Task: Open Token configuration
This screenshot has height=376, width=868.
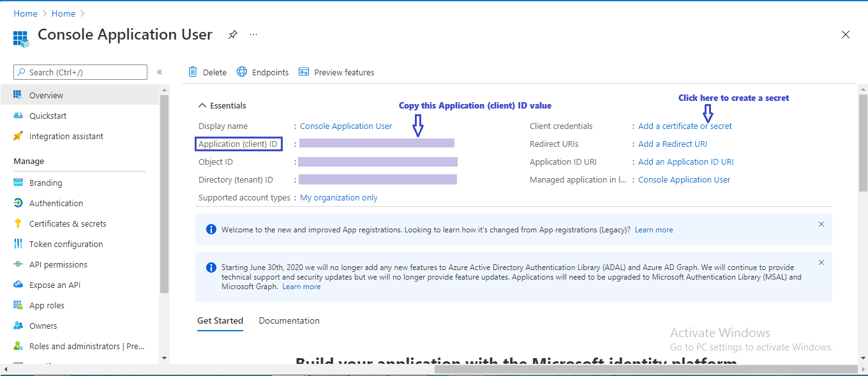Action: pyautogui.click(x=66, y=243)
